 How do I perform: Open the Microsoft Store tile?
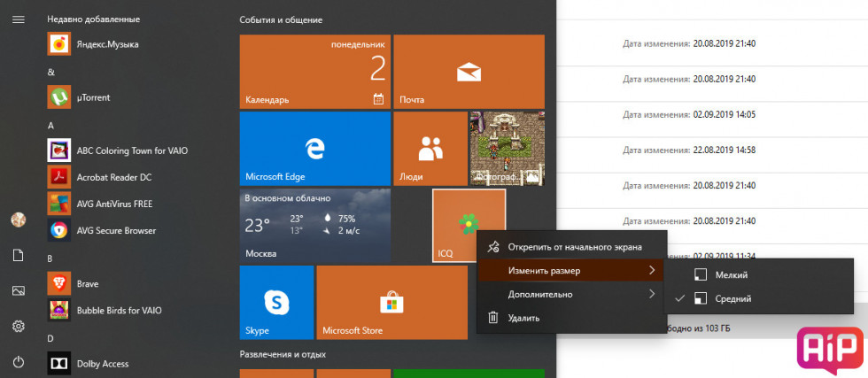(391, 302)
